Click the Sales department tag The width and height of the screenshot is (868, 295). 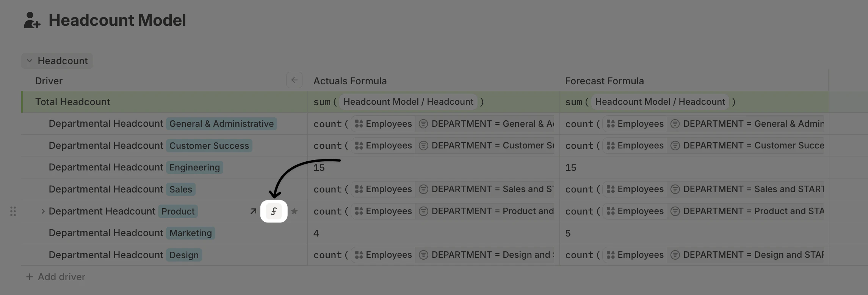coord(181,189)
